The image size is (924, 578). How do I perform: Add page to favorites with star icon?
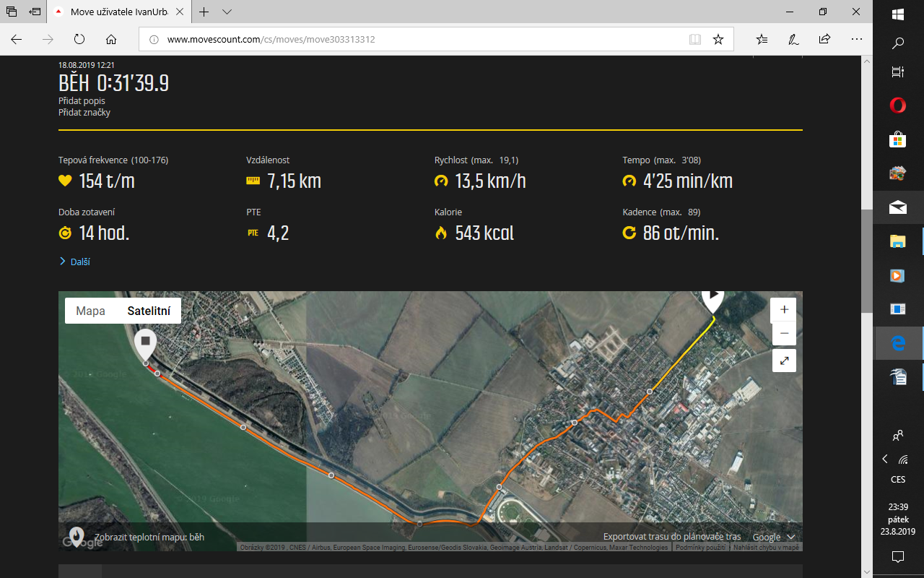point(718,40)
